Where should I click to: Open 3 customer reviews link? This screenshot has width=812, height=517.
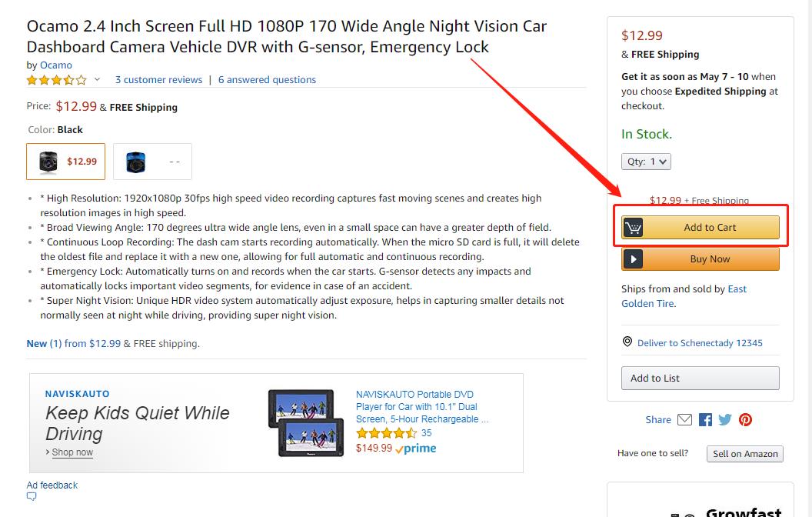tap(158, 79)
